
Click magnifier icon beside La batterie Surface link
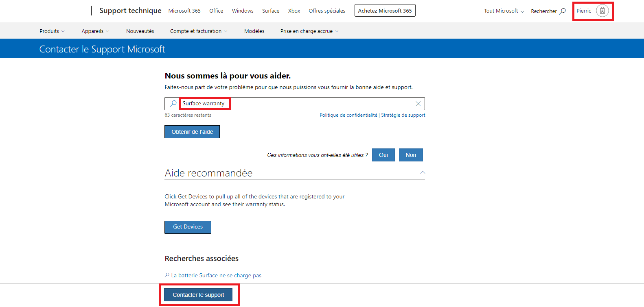pyautogui.click(x=167, y=275)
